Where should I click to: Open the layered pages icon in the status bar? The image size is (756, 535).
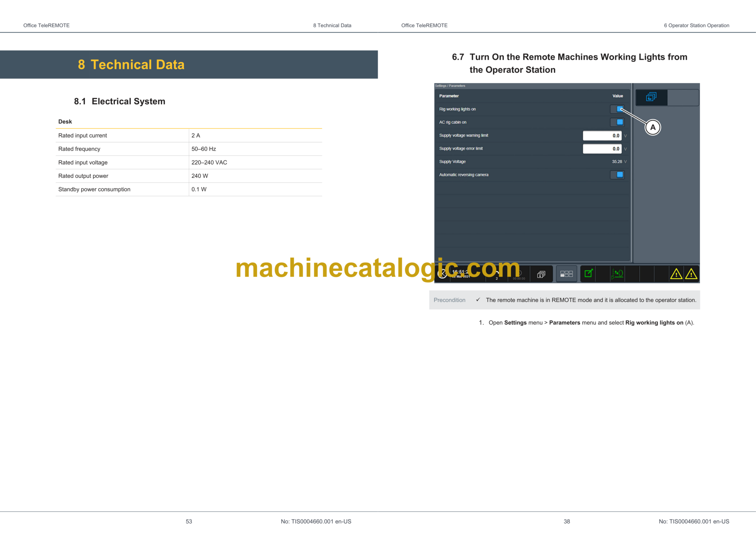541,274
